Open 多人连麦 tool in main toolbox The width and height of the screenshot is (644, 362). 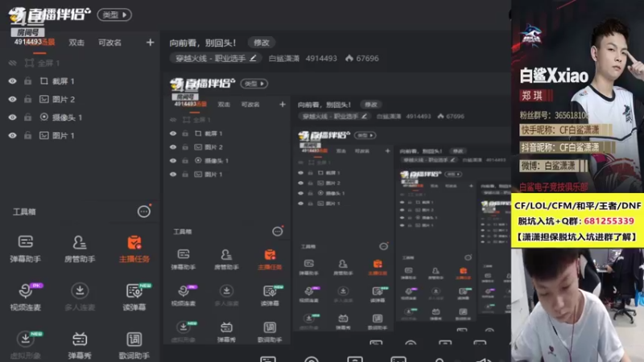[80, 297]
